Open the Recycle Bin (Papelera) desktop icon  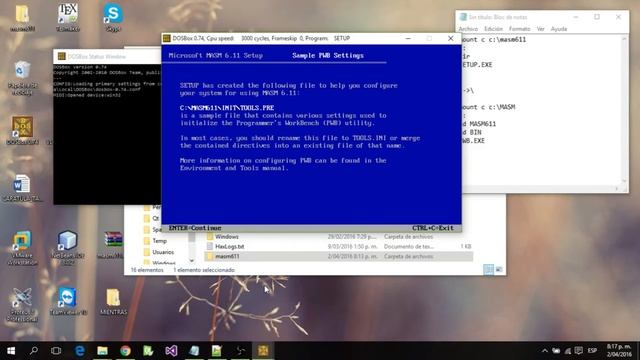22,78
